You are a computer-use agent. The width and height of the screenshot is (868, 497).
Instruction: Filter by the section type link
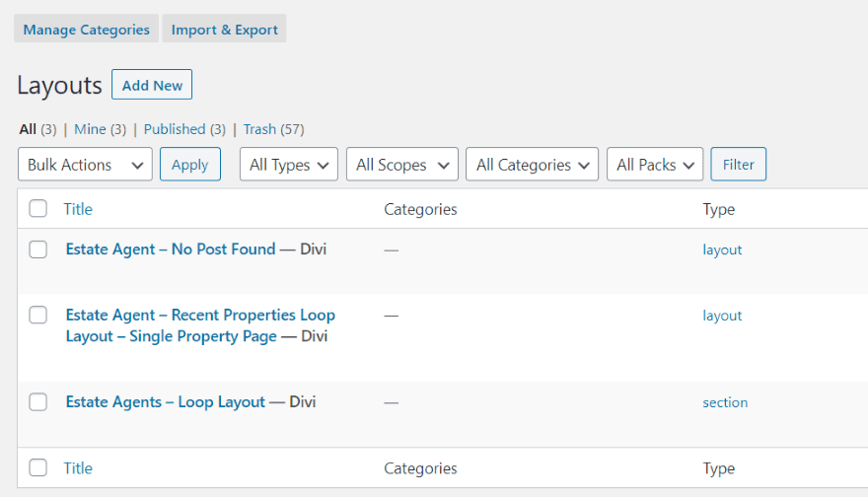click(725, 402)
